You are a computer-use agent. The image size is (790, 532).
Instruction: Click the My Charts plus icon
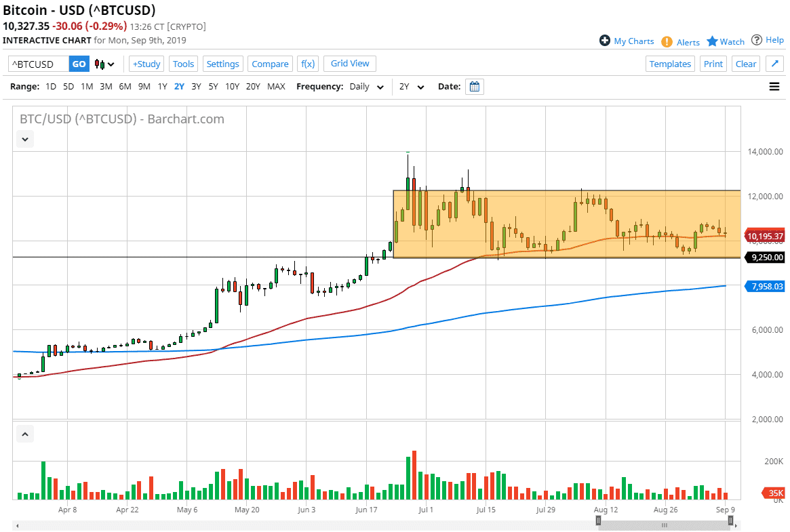(x=605, y=41)
